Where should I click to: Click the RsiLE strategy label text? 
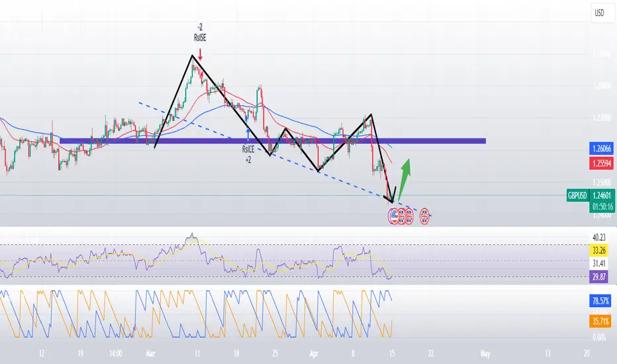(x=248, y=149)
